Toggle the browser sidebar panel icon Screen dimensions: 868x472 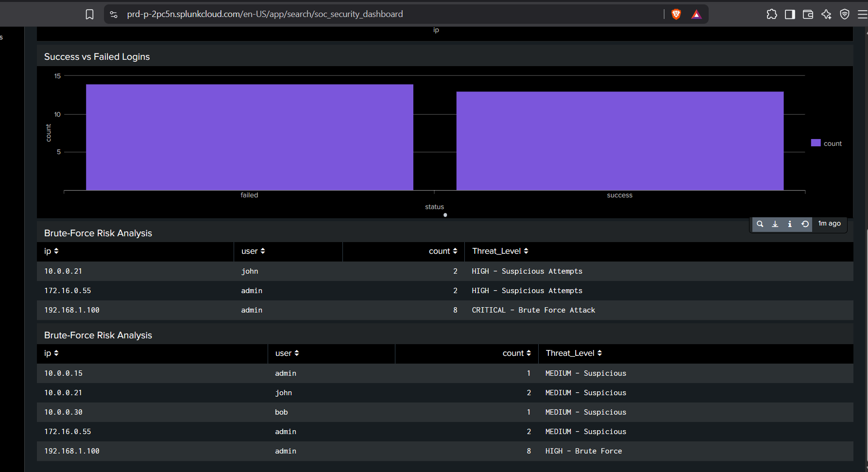(x=790, y=15)
